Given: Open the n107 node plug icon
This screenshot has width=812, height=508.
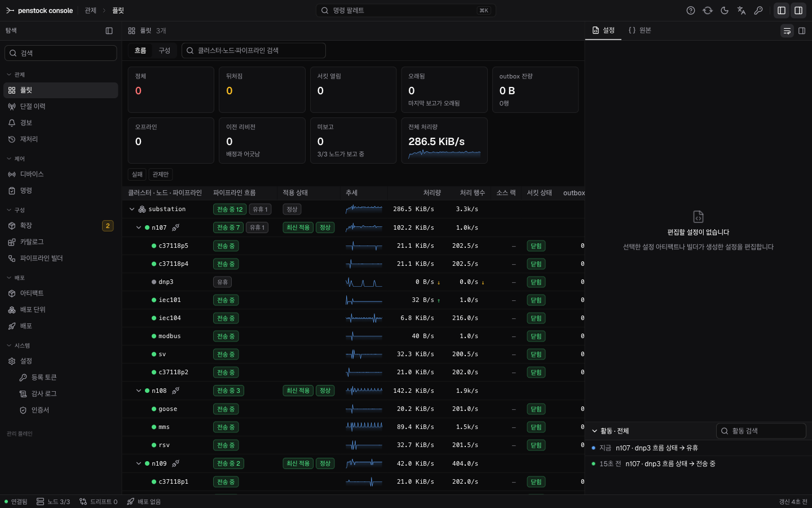Looking at the screenshot, I should point(176,227).
